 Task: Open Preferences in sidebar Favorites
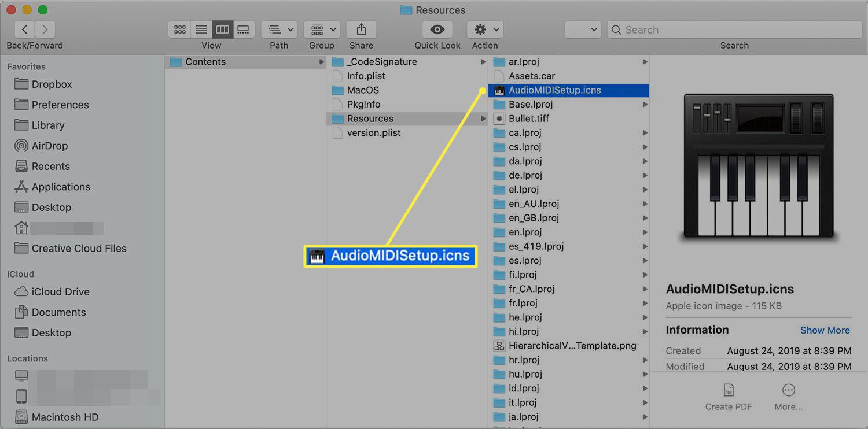click(52, 105)
